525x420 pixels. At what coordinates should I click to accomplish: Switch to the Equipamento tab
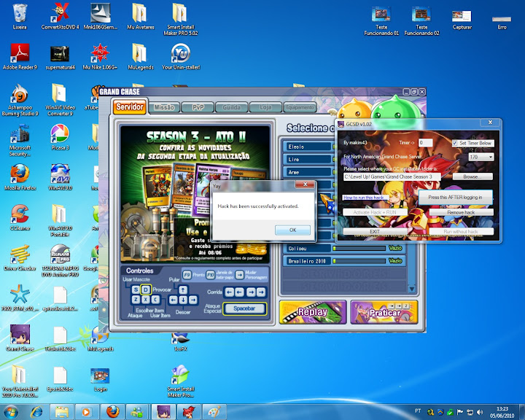(x=300, y=107)
